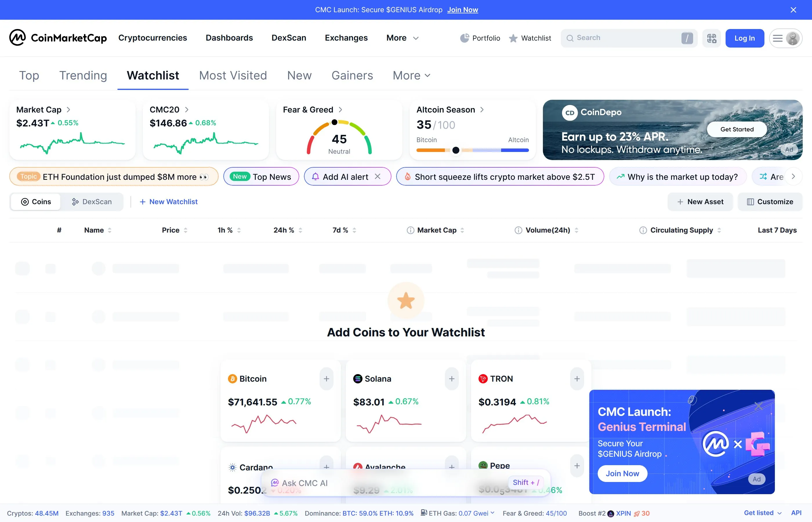
Task: Sort table by Market Cap column
Action: (x=441, y=230)
